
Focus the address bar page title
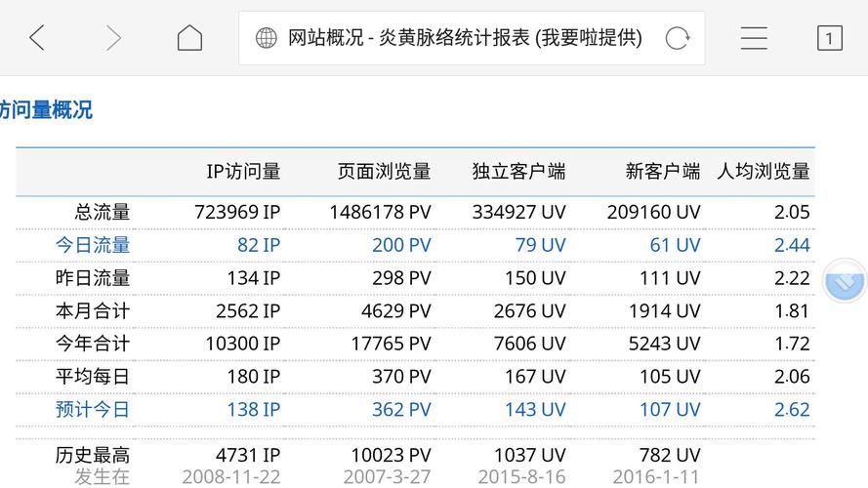click(x=465, y=38)
